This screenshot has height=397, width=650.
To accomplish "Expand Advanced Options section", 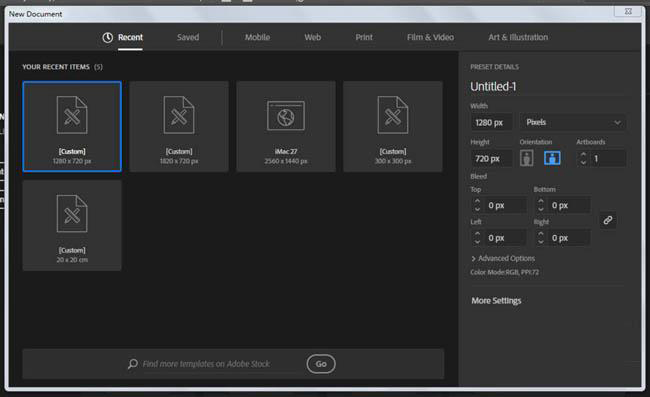I will pos(503,258).
